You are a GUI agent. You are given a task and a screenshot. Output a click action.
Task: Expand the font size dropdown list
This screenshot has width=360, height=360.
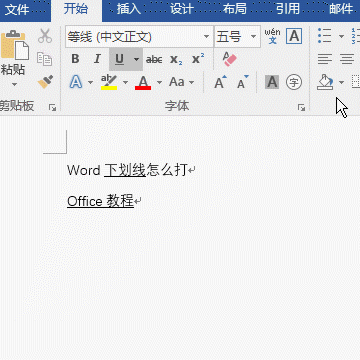[x=254, y=37]
